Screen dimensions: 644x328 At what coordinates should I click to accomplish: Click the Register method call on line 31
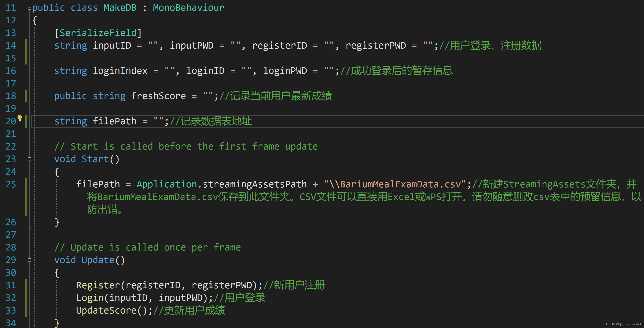coord(98,285)
